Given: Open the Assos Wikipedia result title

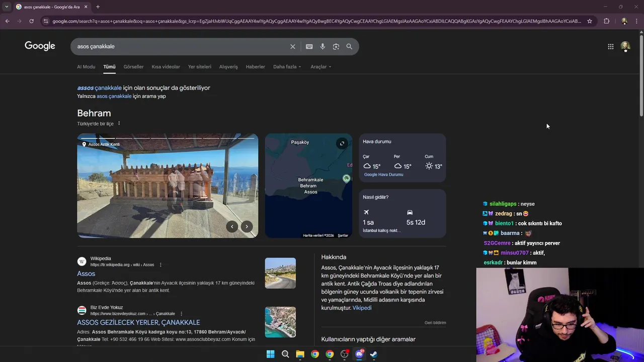Looking at the screenshot, I should tap(86, 274).
